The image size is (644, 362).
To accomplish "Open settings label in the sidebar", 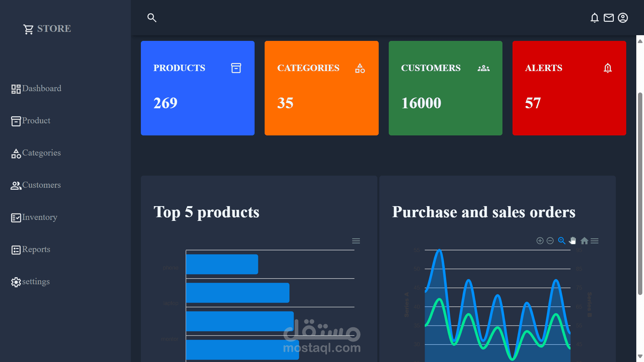I will (x=36, y=282).
